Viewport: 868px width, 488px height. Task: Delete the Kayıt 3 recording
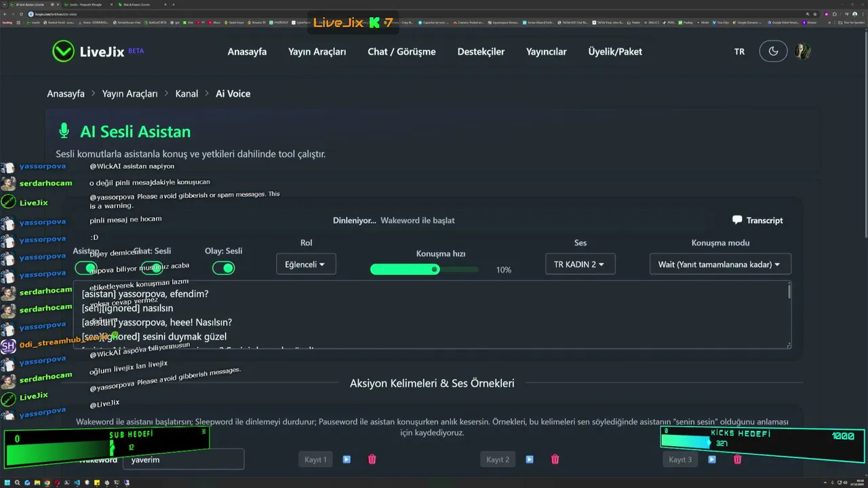[x=737, y=460]
